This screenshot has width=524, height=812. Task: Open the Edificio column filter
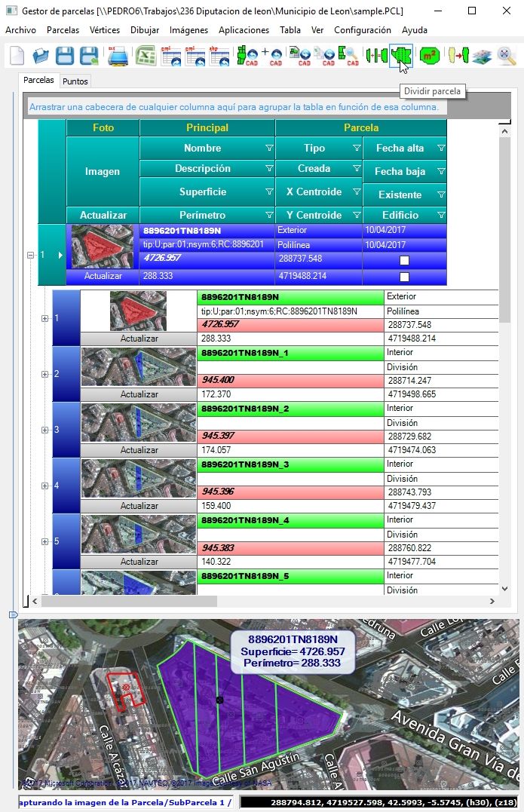click(441, 215)
